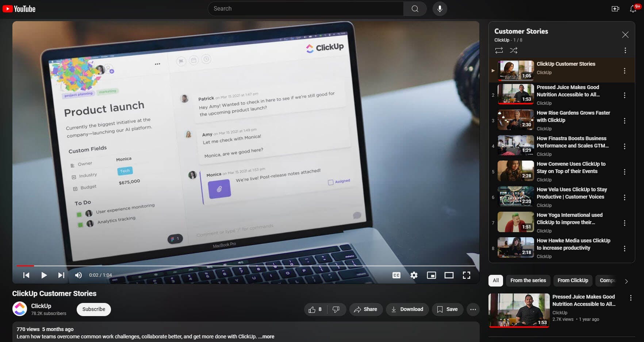Play Rise Gardens playlist thumbnail

515,120
